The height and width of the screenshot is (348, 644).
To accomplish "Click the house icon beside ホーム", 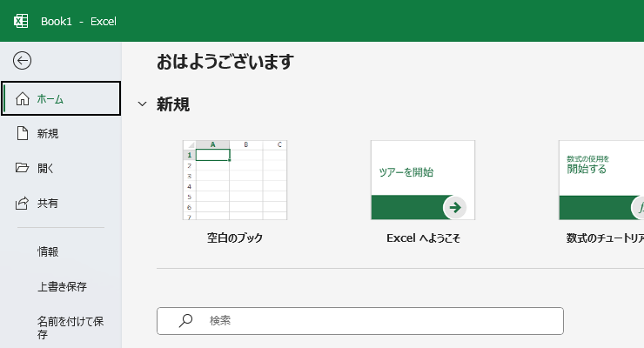I will pos(22,99).
